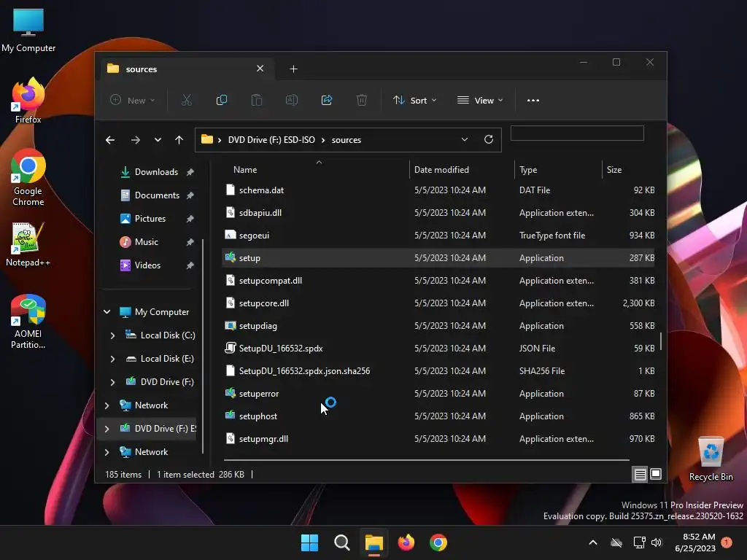747x560 pixels.
Task: Open Firefox desktop shortcut
Action: point(28,101)
